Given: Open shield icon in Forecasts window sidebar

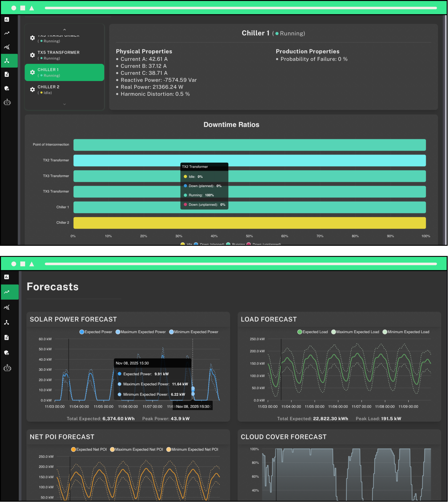Looking at the screenshot, I should point(7,353).
